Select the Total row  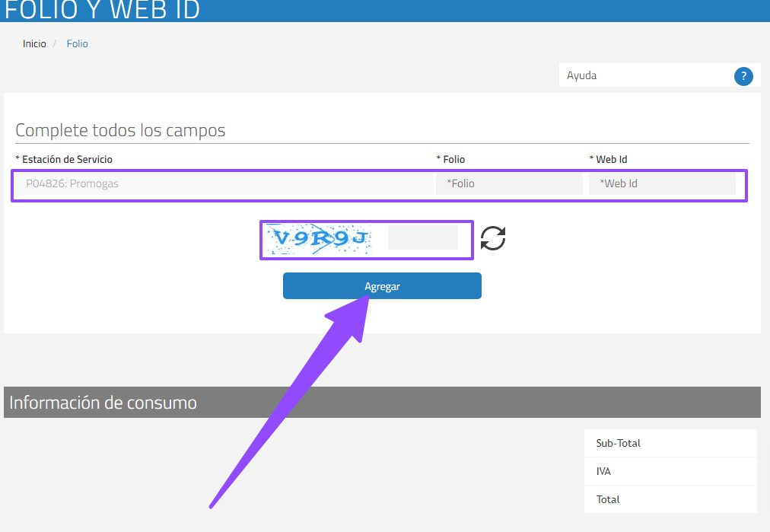(x=670, y=499)
